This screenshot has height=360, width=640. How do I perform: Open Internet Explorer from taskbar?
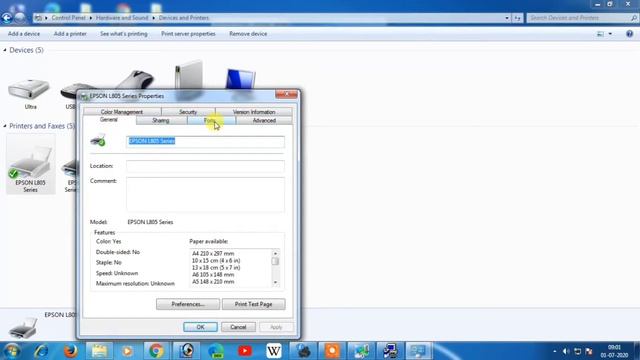pos(41,351)
